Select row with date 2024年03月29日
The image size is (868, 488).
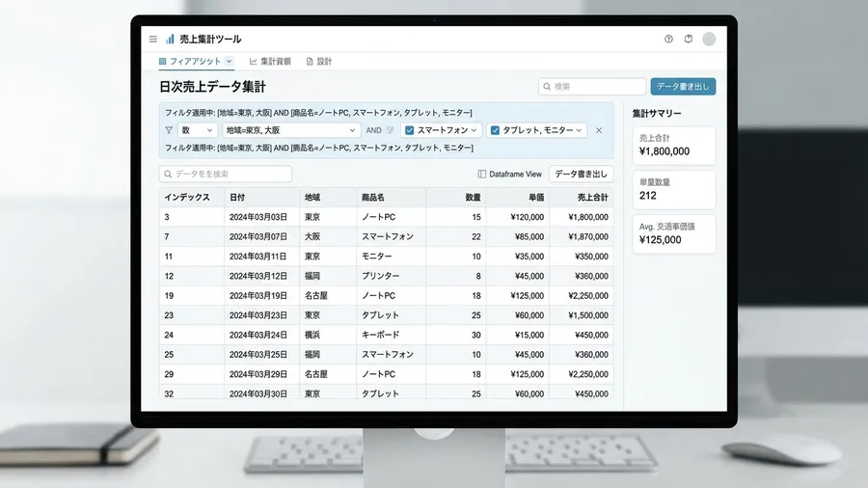point(387,374)
